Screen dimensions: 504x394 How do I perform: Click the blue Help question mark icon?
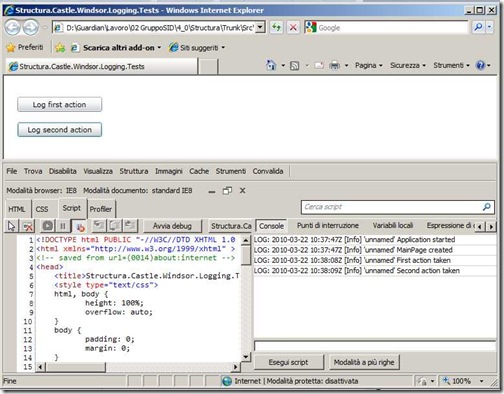click(x=480, y=65)
